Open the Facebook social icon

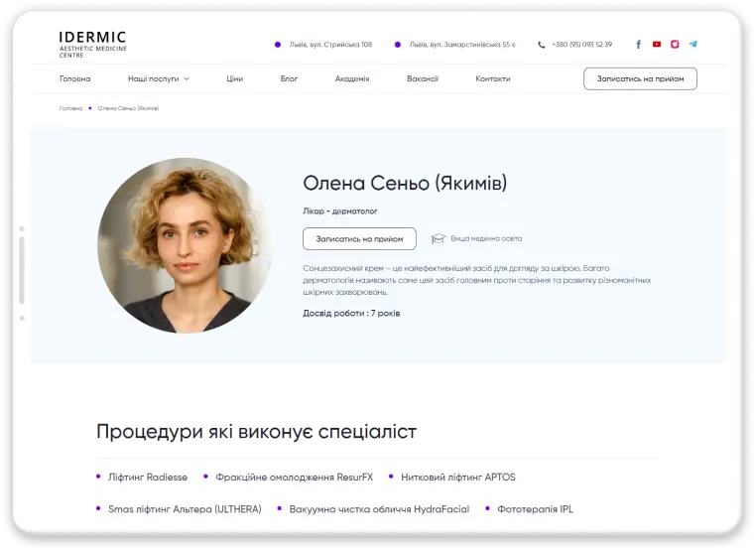(x=638, y=45)
